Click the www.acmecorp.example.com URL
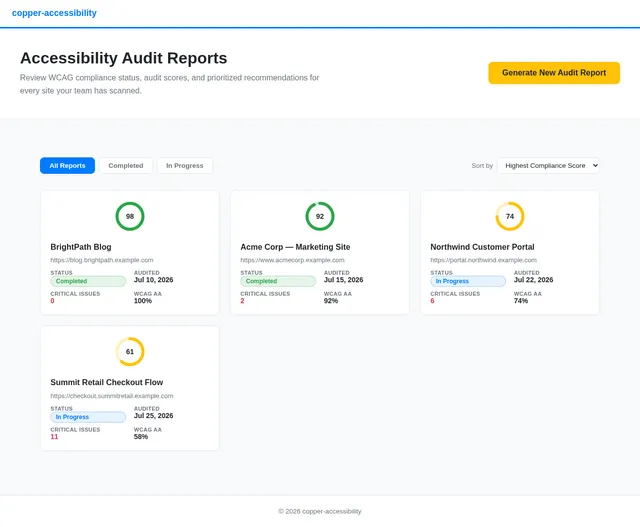640x527 pixels. point(292,260)
